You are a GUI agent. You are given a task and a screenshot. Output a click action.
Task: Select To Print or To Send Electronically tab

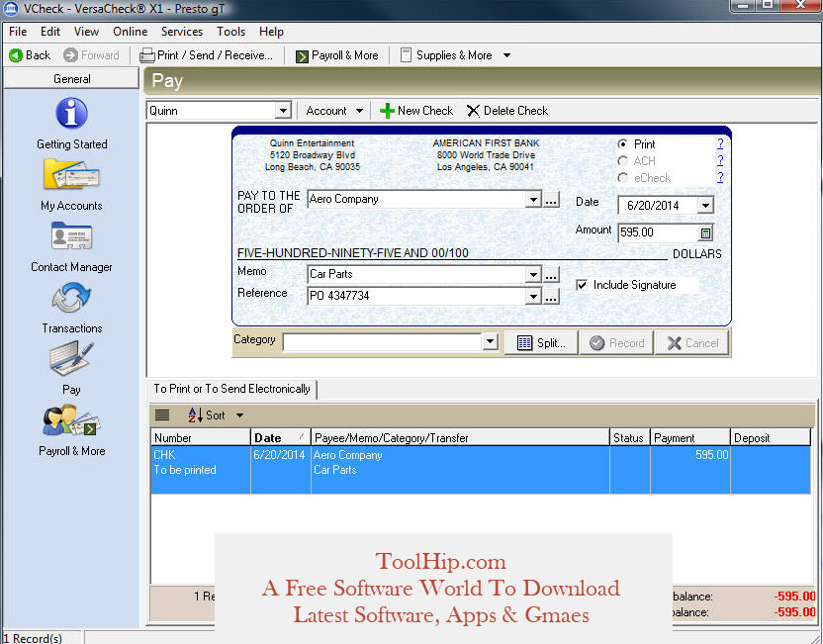point(232,389)
